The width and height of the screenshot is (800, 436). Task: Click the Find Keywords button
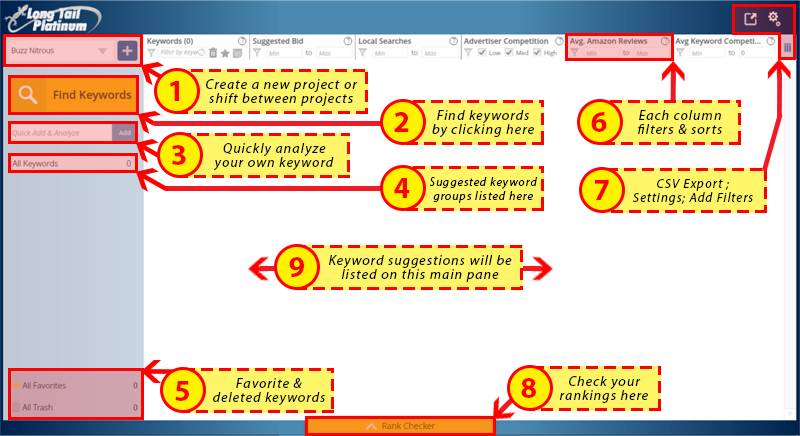(x=73, y=95)
